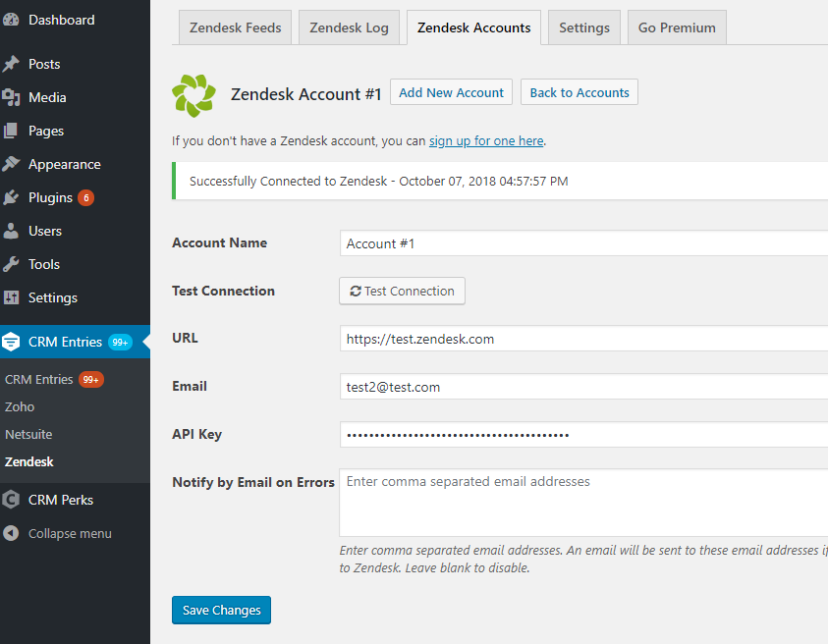
Task: Click the Plugins update count badge
Action: pyautogui.click(x=86, y=198)
